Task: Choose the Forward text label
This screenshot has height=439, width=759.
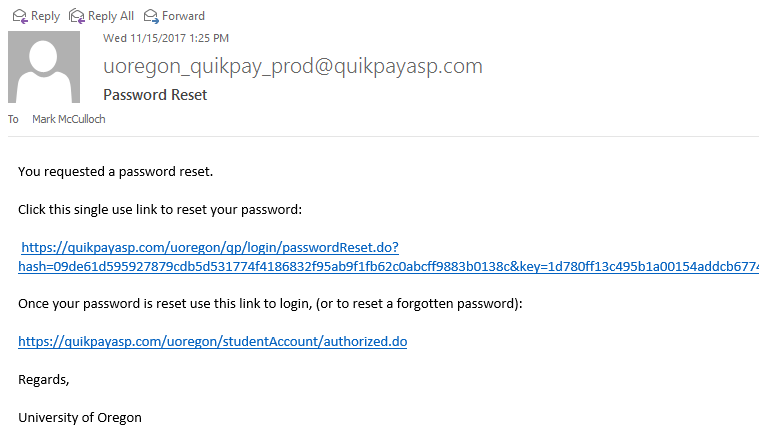Action: (x=183, y=16)
